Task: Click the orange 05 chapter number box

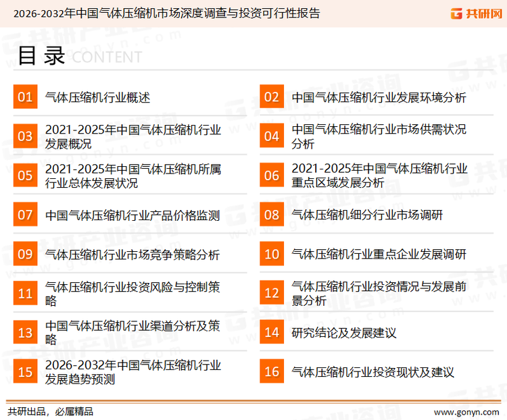Action: [25, 175]
